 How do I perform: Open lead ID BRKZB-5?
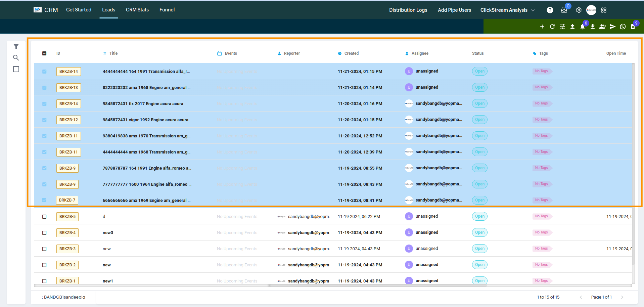point(67,217)
